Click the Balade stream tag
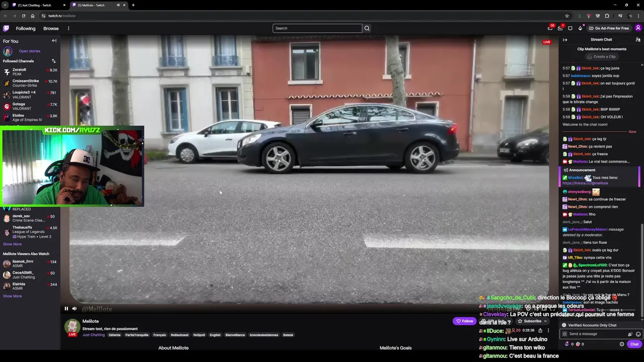 [288, 335]
